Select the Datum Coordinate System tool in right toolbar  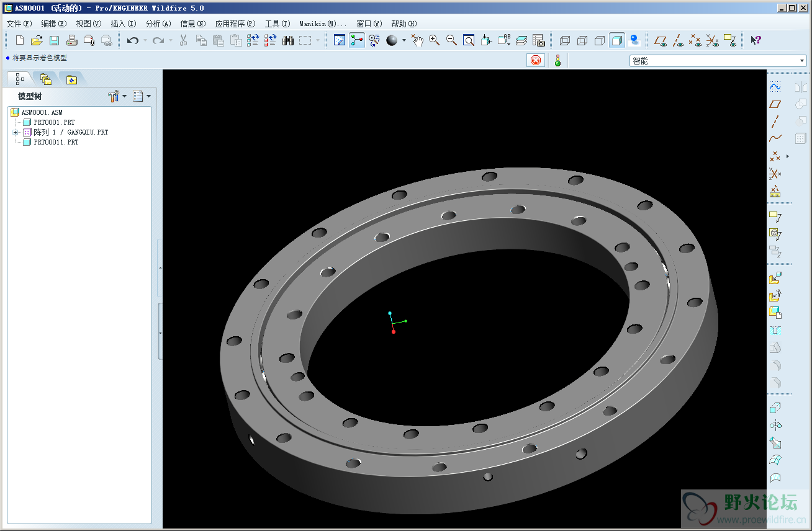point(775,173)
